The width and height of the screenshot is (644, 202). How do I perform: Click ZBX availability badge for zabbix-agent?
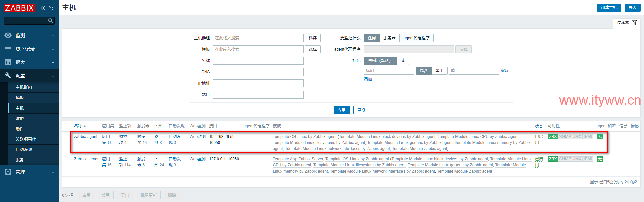(553, 137)
